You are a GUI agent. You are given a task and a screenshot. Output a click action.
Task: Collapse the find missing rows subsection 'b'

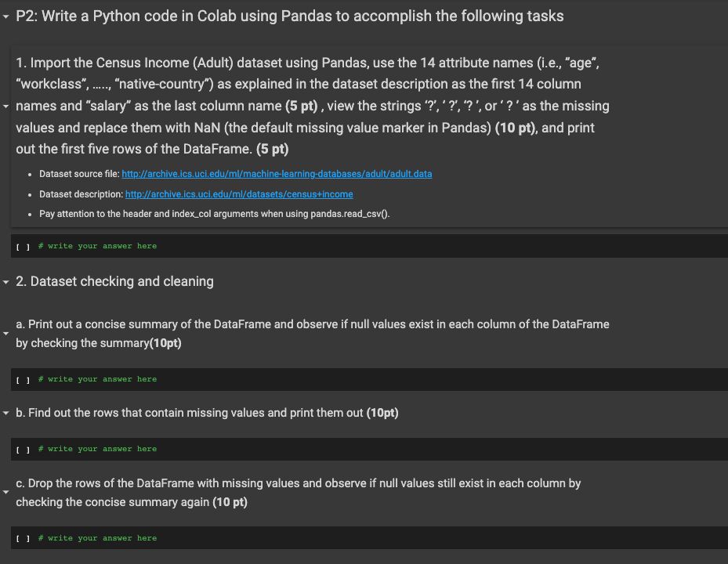click(6, 413)
